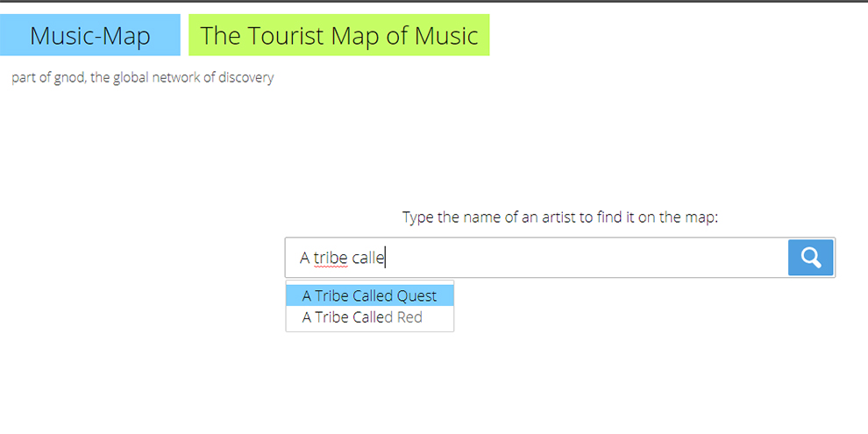Click the gnod network subtitle text

pos(143,77)
